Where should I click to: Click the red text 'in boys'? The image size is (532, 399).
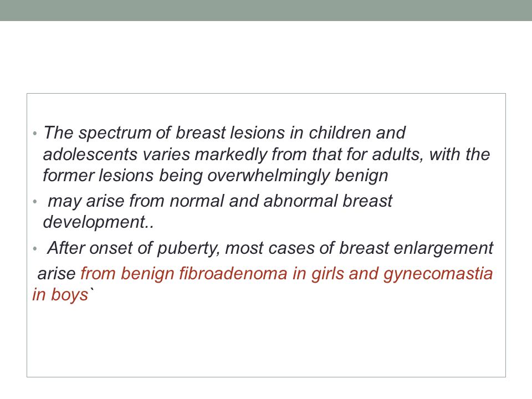[x=60, y=295]
